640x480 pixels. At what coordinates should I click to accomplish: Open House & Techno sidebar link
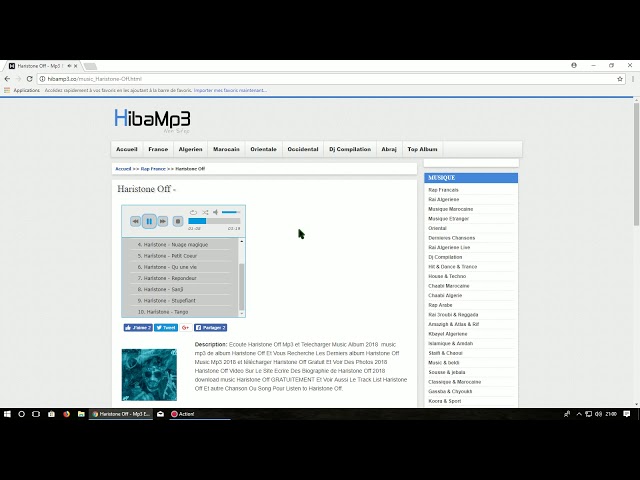447,276
